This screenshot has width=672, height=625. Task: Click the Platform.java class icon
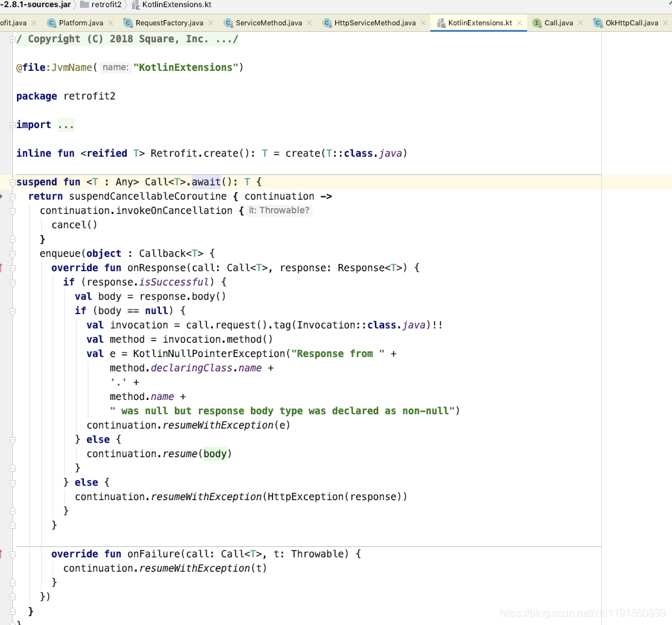pos(51,23)
